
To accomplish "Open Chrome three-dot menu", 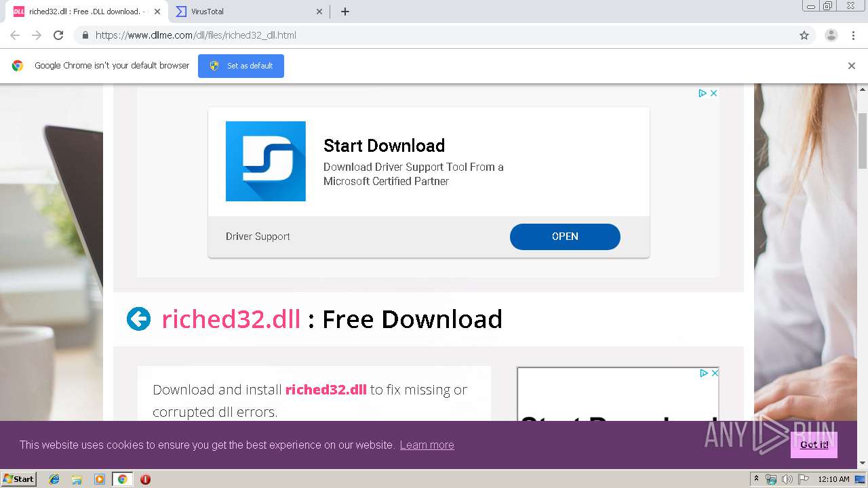I will pyautogui.click(x=853, y=35).
